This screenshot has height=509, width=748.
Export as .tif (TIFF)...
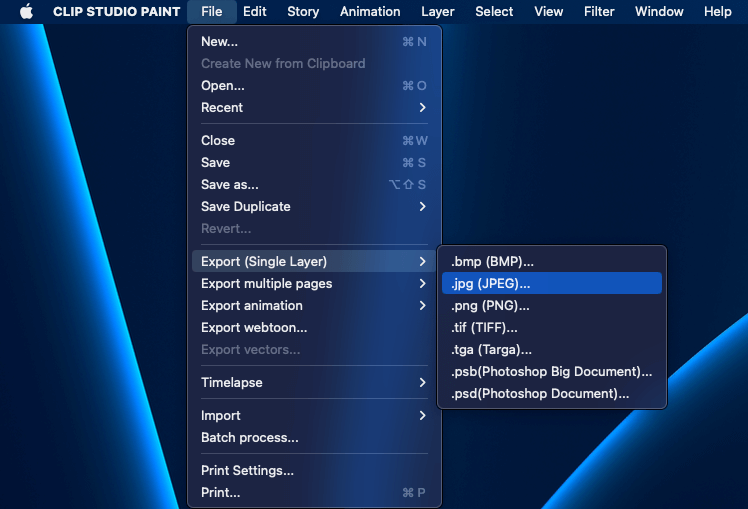(x=551, y=327)
